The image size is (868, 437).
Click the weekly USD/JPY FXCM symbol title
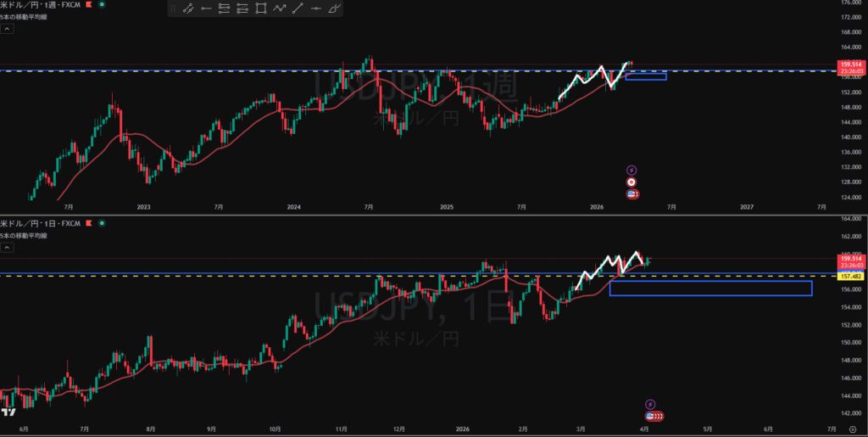(x=41, y=5)
